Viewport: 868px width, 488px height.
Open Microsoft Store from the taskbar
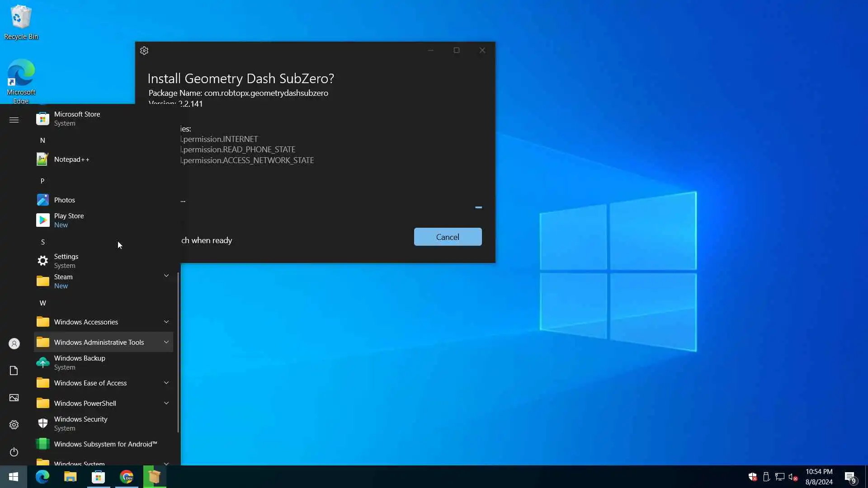tap(98, 477)
